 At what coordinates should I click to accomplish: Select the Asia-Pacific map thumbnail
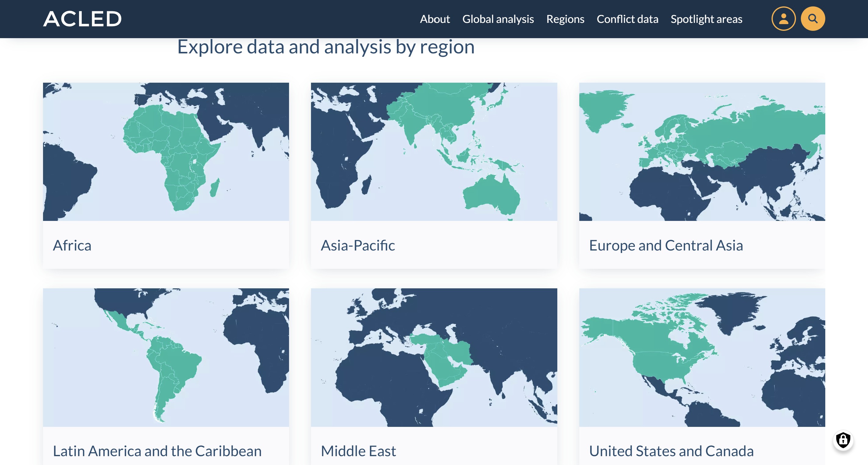pyautogui.click(x=434, y=152)
